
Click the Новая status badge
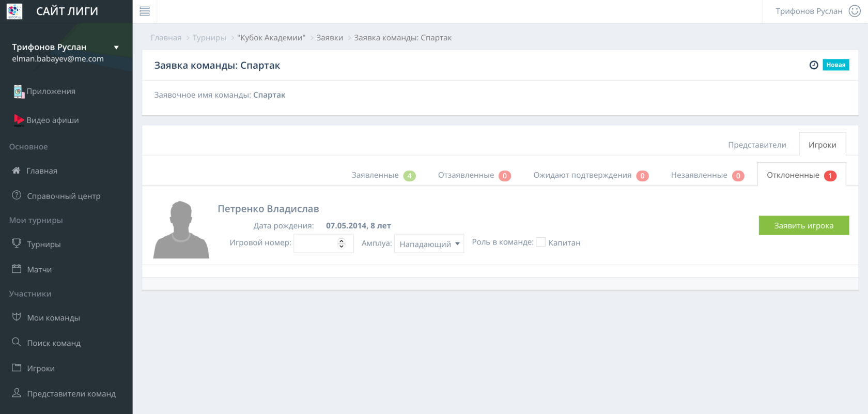pyautogui.click(x=836, y=65)
